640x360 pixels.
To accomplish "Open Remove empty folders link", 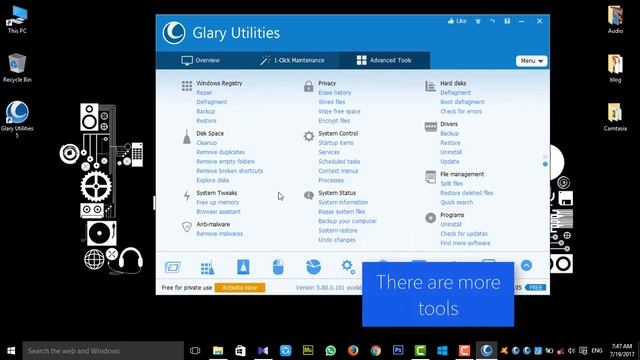I will [x=225, y=162].
